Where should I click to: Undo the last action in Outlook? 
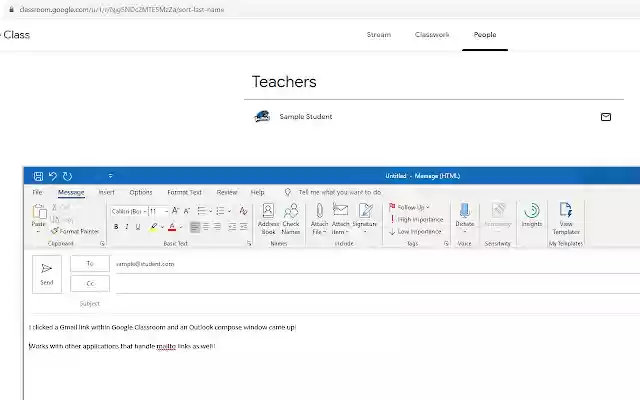pos(53,176)
